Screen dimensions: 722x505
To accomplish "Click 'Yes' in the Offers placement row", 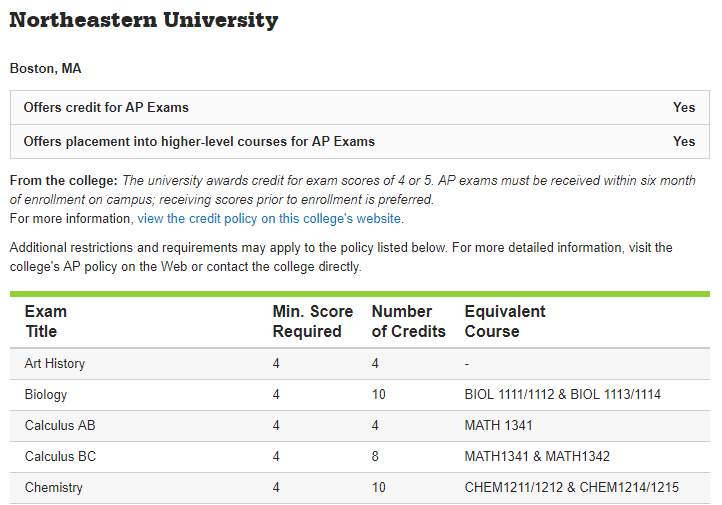I will pos(684,141).
